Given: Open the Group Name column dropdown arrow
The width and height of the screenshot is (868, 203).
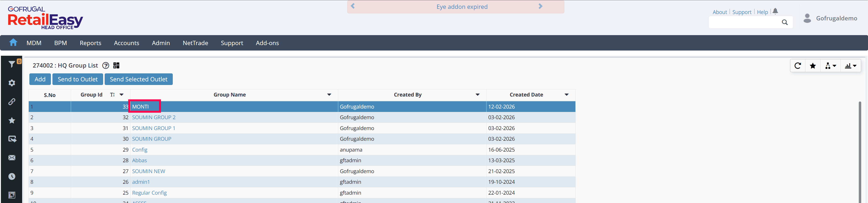Looking at the screenshot, I should [x=329, y=94].
